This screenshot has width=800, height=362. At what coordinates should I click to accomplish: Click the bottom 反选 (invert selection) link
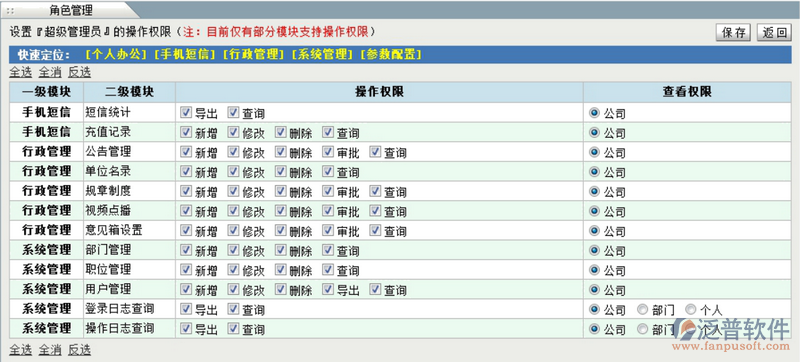coord(80,349)
